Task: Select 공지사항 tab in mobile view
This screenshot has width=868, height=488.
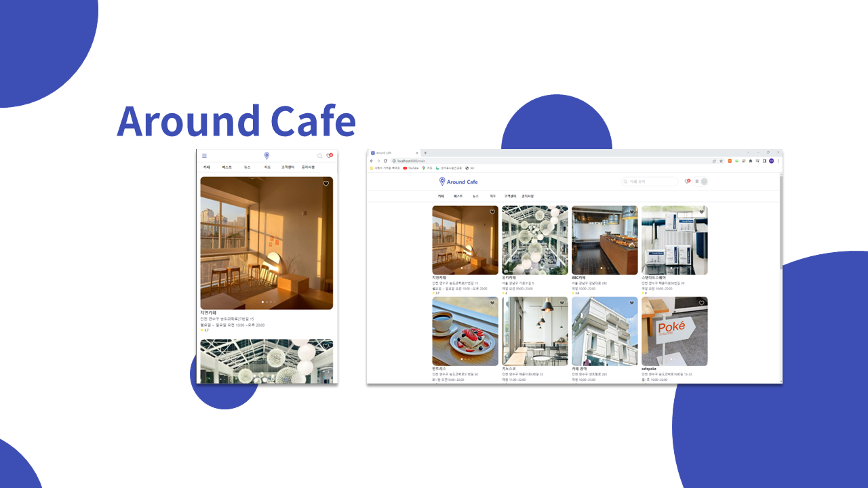Action: pyautogui.click(x=309, y=167)
